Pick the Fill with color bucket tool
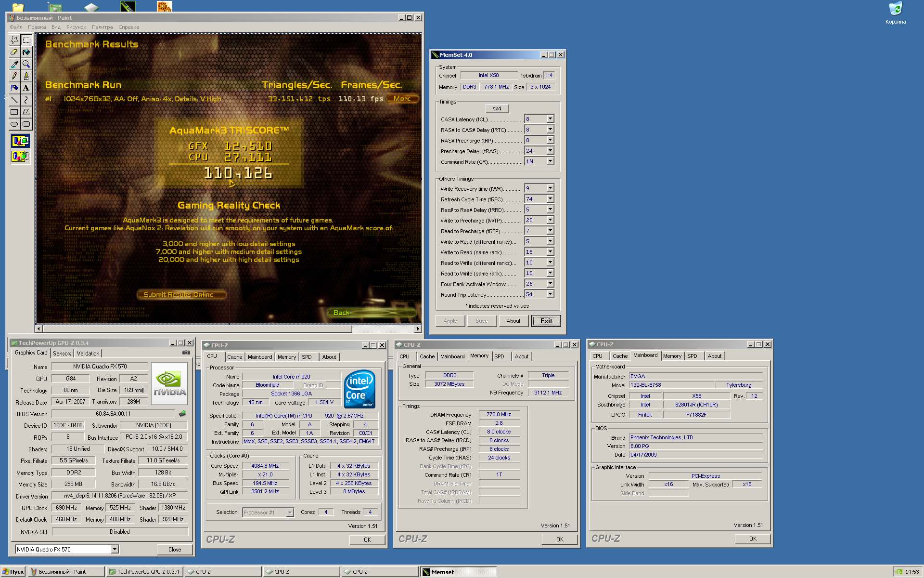The height and width of the screenshot is (578, 924). tap(26, 52)
